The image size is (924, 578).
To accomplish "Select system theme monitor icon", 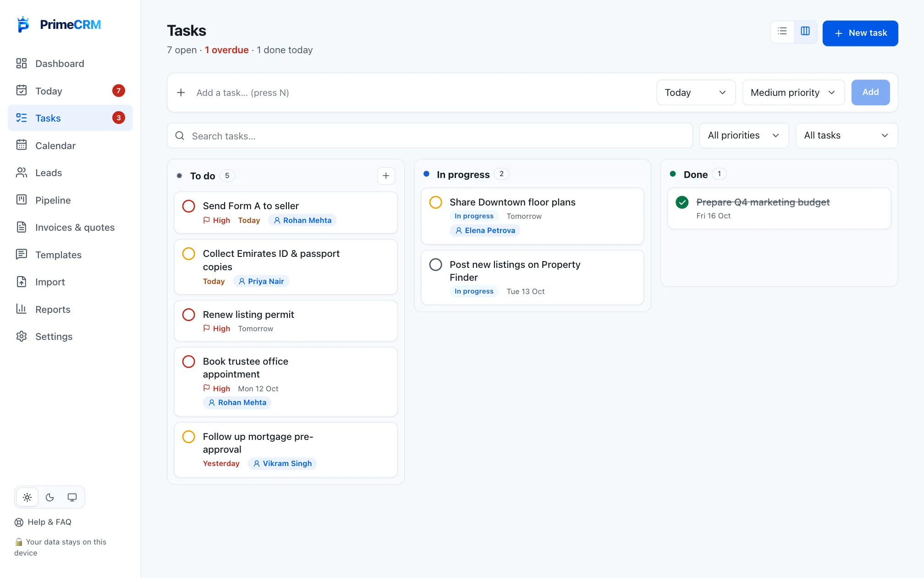I will (x=72, y=497).
